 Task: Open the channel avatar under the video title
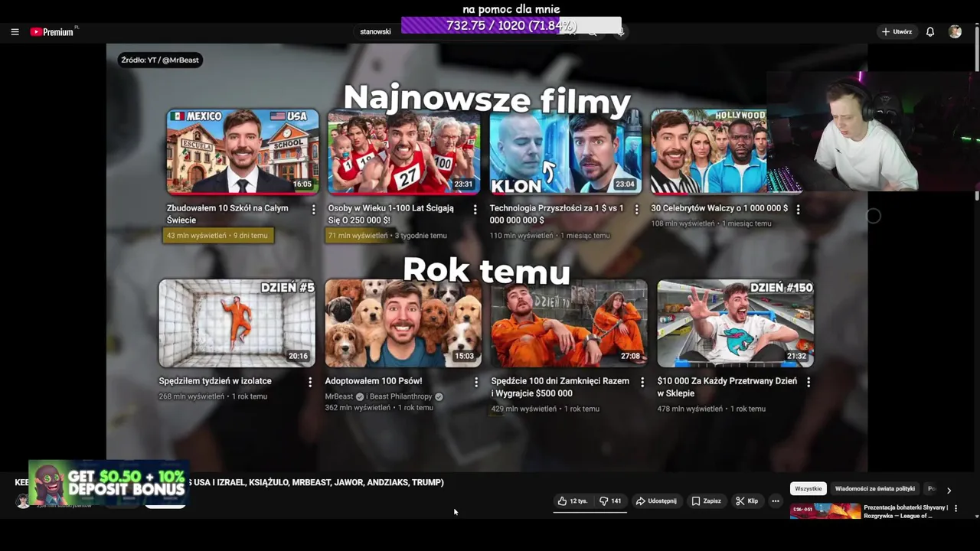tap(23, 501)
